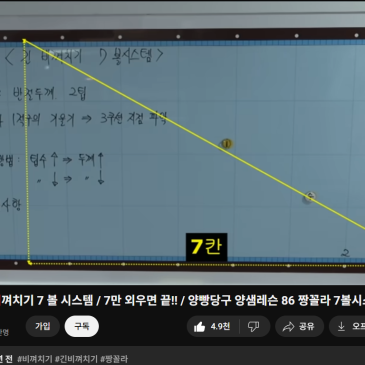Click the share arrow icon
365x365 pixels.
(x=288, y=327)
